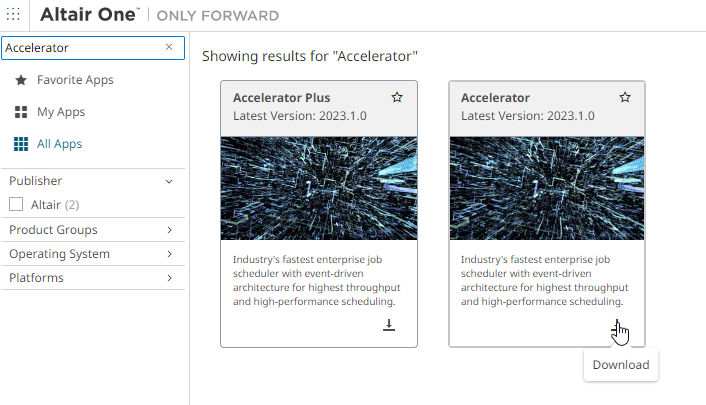
Task: Expand the Operating System filter
Action: (169, 254)
